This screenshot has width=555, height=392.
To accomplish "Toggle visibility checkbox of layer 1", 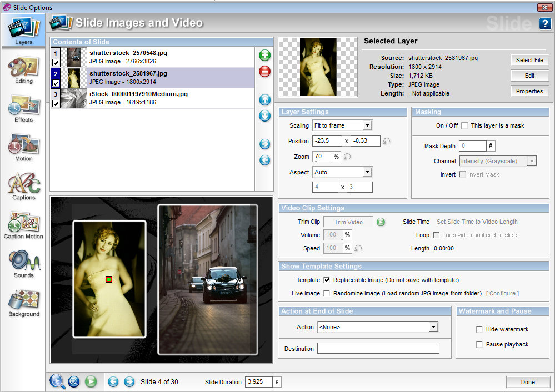I will click(56, 63).
